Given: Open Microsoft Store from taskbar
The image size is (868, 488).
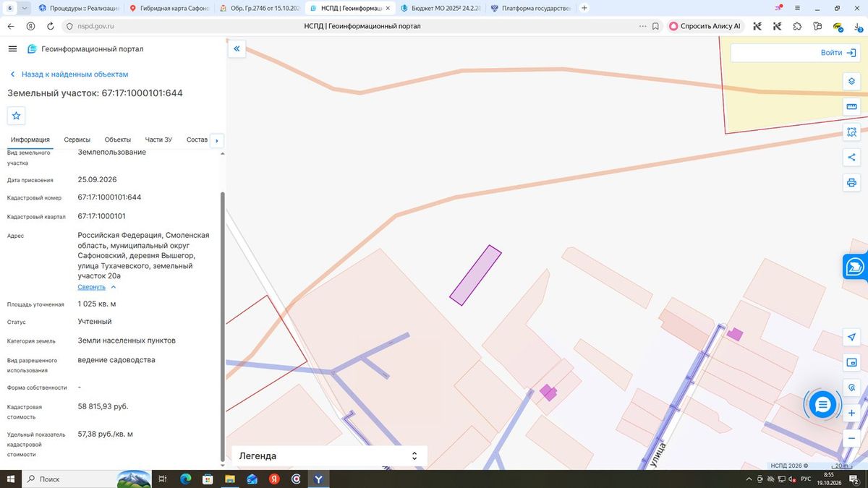Looking at the screenshot, I should pos(208,479).
